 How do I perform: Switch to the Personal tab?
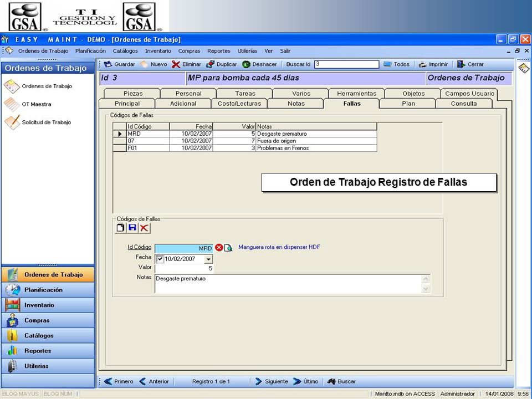[x=188, y=93]
